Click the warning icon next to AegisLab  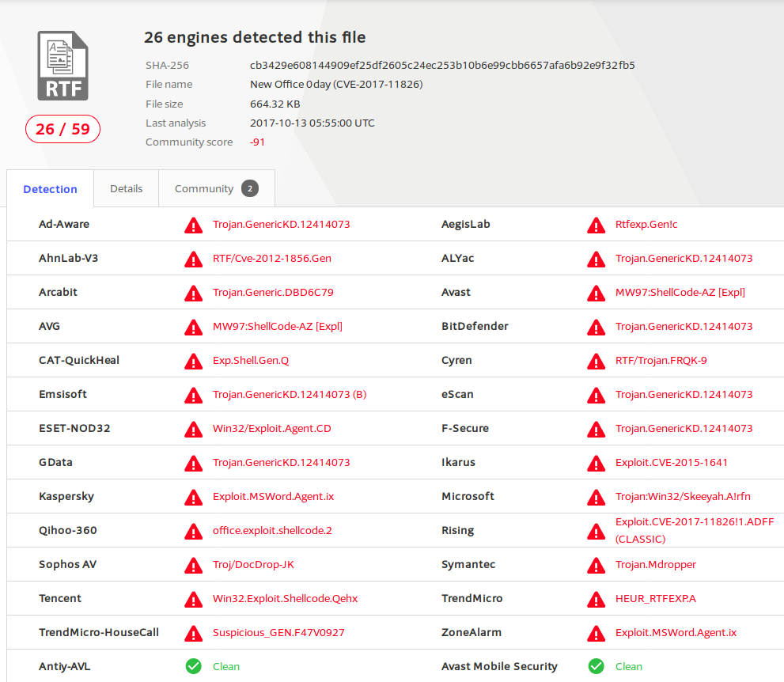596,225
